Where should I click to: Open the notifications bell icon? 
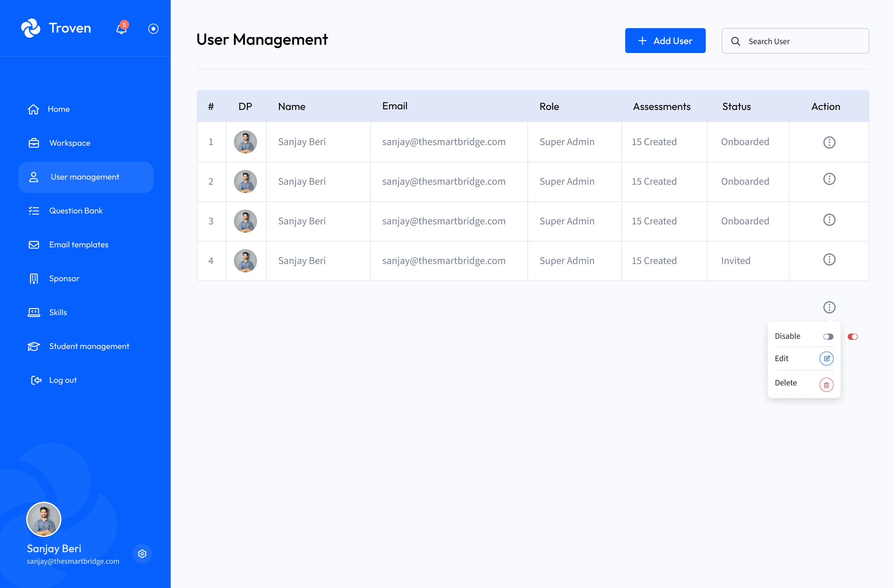tap(121, 28)
